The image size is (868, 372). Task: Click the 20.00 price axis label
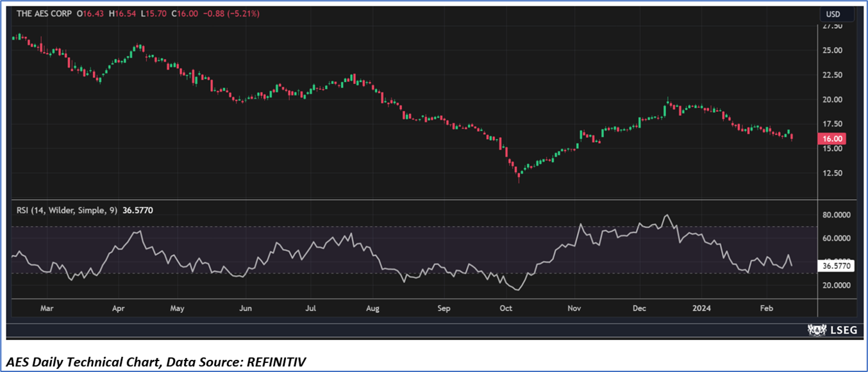coord(834,100)
